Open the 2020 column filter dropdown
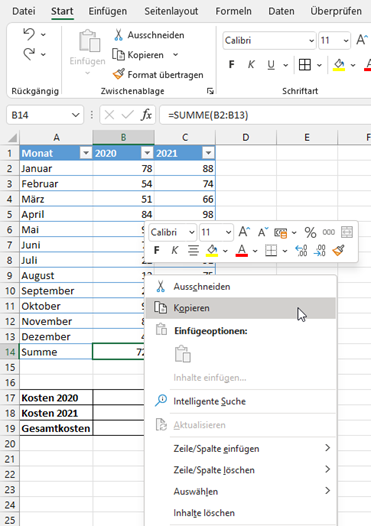Screen dimensions: 371x526 click(147, 153)
